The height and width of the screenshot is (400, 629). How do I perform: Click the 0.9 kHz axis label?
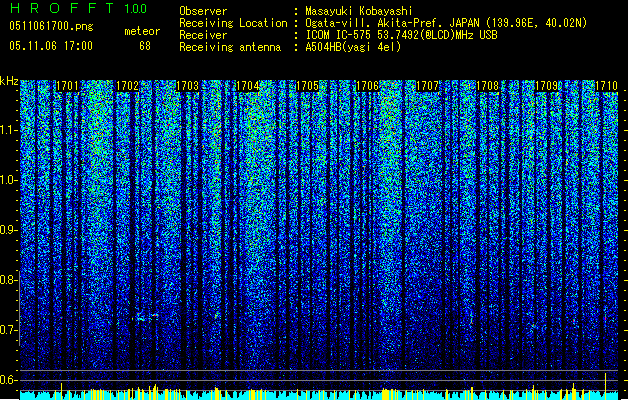(x=8, y=230)
